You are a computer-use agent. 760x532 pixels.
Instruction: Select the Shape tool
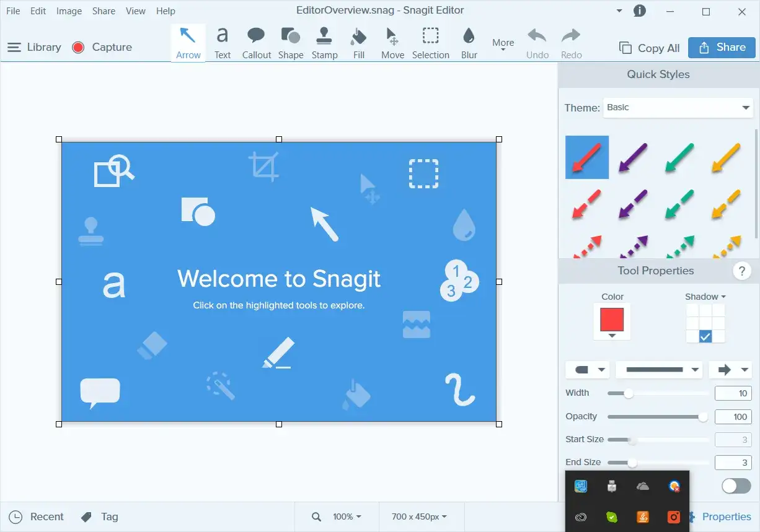[291, 41]
